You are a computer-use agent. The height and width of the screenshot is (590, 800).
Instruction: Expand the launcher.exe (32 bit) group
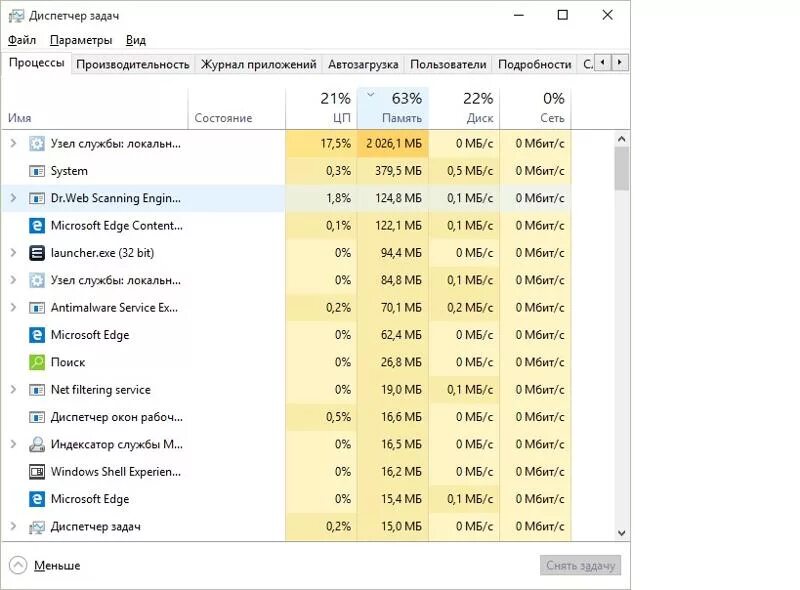[13, 253]
